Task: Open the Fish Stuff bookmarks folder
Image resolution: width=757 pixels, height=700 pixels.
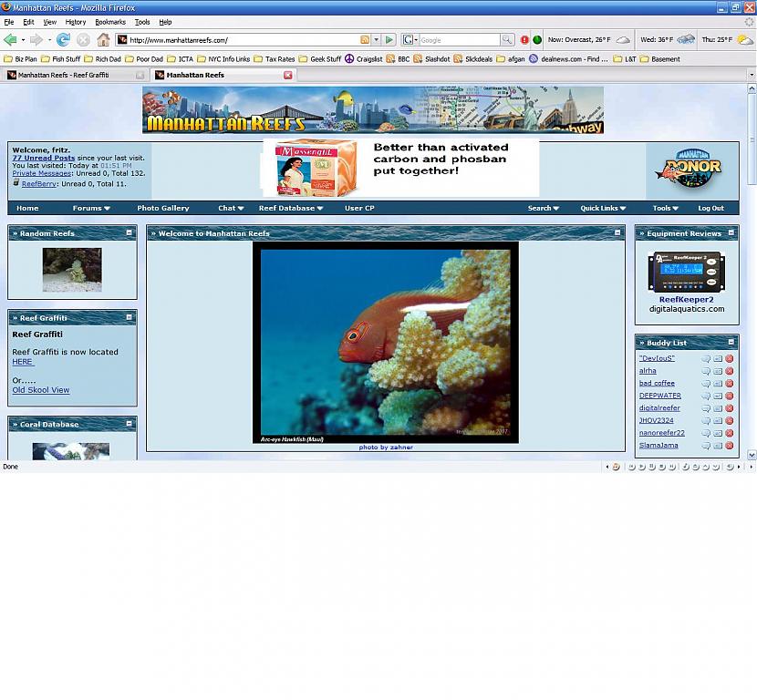Action: 61,59
